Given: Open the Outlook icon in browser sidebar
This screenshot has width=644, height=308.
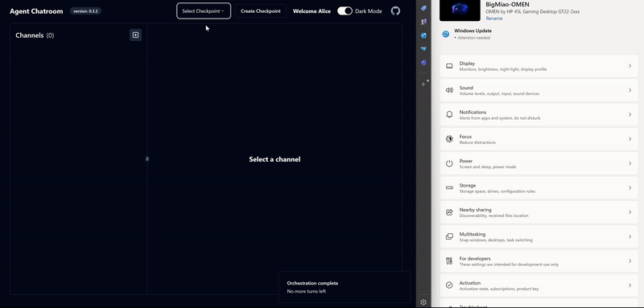Looking at the screenshot, I should [423, 35].
